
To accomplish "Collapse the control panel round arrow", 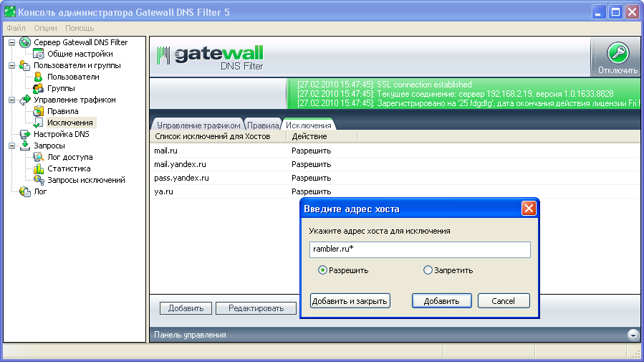I will click(x=633, y=335).
